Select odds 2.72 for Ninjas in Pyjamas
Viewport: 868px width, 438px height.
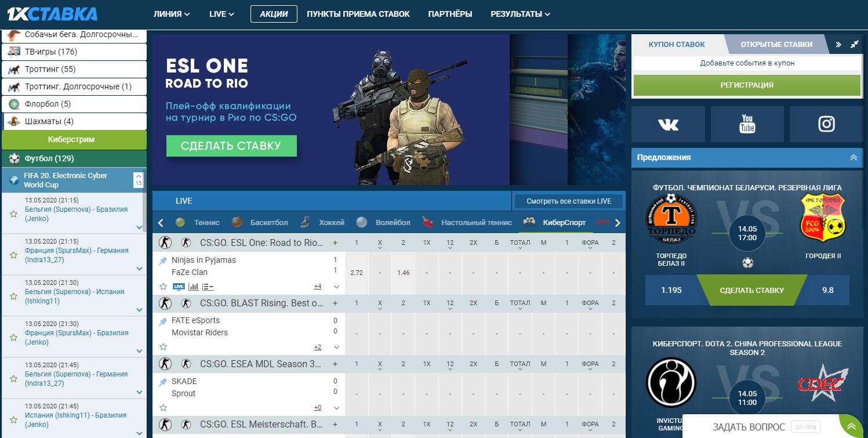tap(357, 273)
